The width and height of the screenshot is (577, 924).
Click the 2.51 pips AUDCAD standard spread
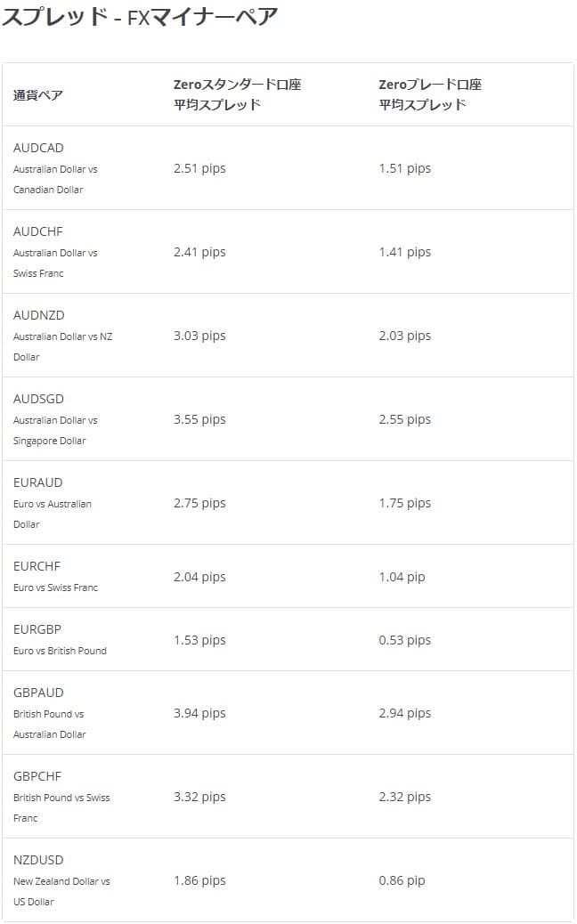[x=199, y=168]
